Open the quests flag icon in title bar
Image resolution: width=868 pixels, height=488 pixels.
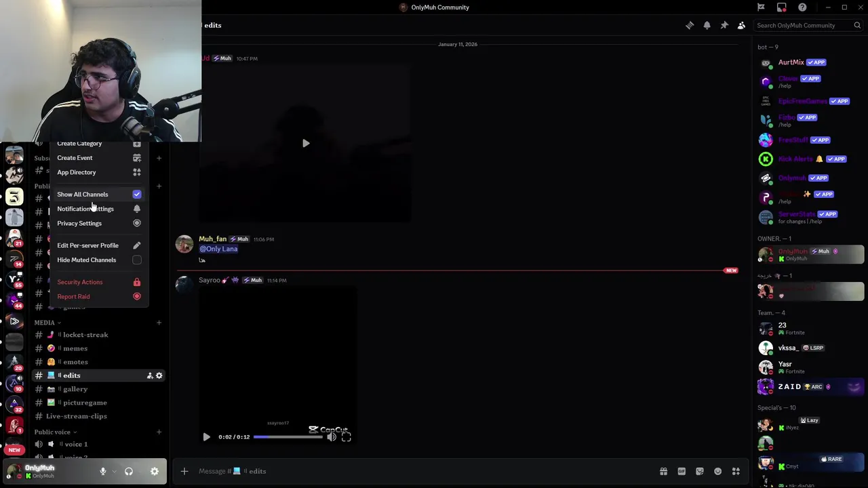tap(761, 7)
